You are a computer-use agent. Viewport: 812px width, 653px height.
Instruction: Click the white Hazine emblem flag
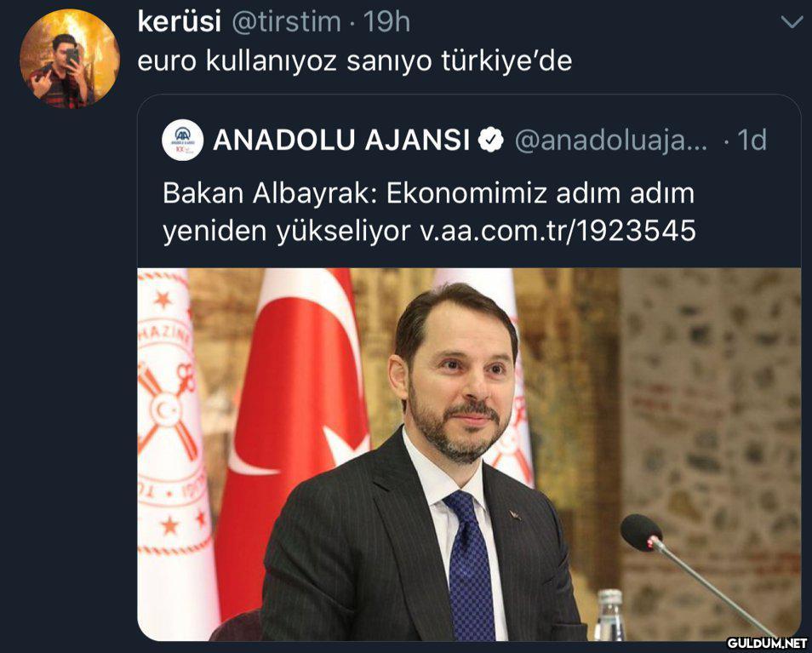pyautogui.click(x=174, y=450)
